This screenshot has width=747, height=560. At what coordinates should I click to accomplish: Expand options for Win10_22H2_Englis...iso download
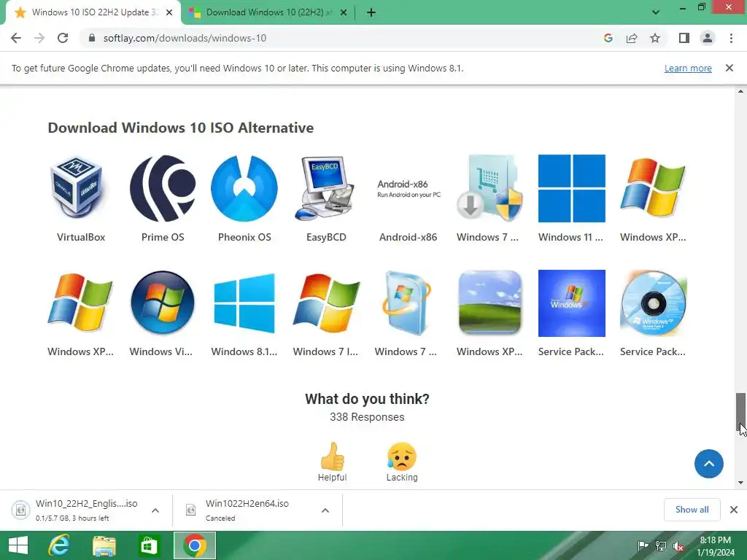pyautogui.click(x=155, y=510)
